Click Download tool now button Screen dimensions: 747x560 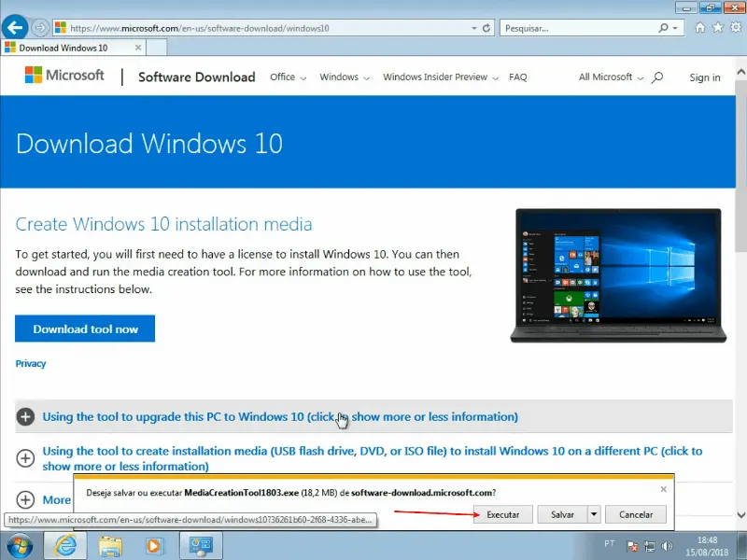(x=85, y=329)
